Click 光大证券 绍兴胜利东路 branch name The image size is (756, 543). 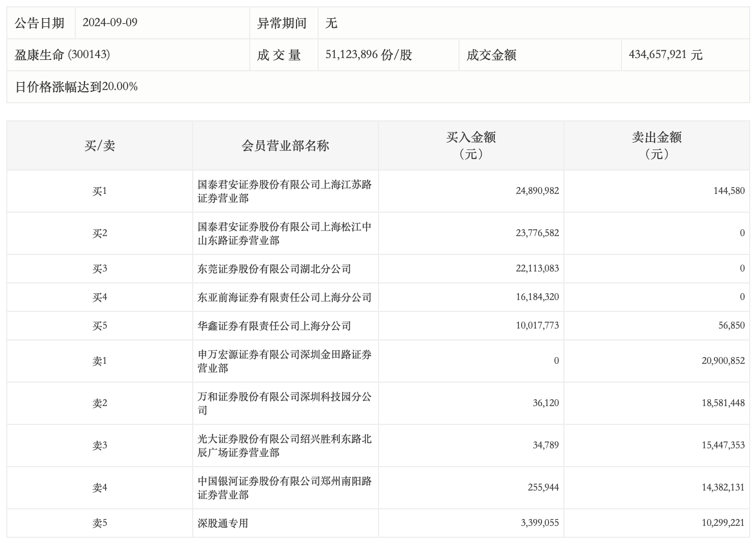click(284, 445)
